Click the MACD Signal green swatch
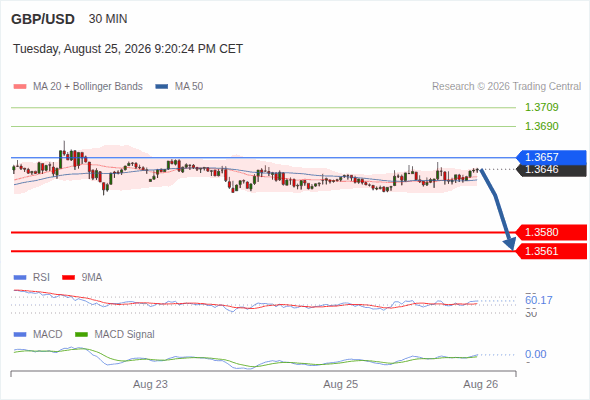590x400 pixels. click(x=81, y=335)
